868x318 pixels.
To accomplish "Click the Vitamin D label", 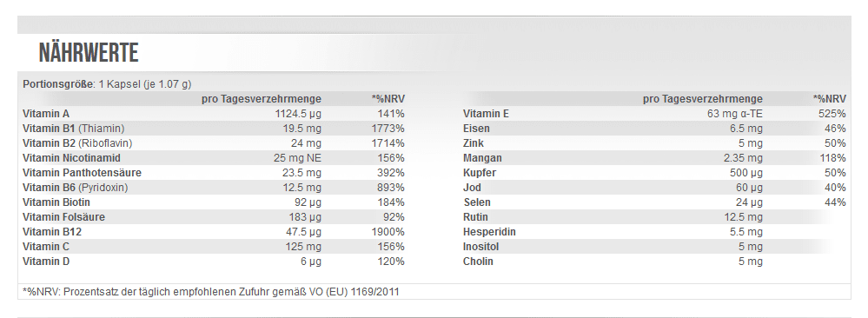I will coord(47,261).
